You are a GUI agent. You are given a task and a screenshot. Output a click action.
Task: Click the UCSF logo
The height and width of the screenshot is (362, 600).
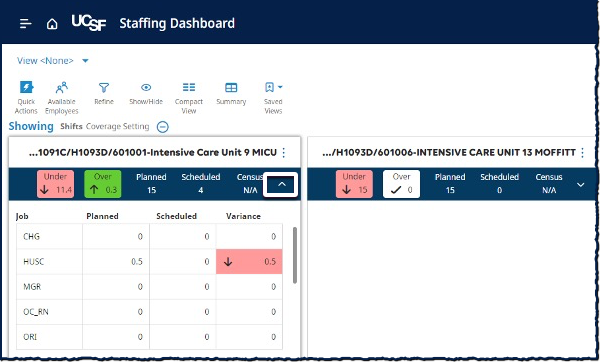88,23
